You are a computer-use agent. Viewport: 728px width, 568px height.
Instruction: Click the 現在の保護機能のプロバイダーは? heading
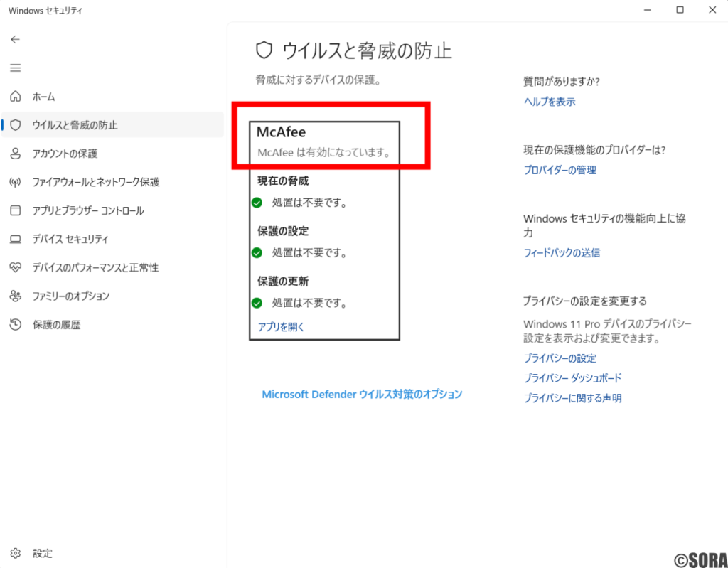pyautogui.click(x=594, y=150)
